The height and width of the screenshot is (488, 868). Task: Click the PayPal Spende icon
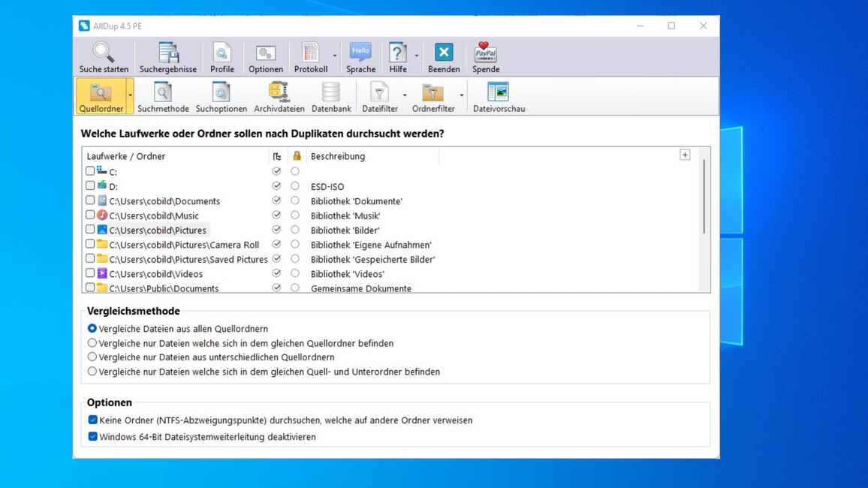point(486,53)
